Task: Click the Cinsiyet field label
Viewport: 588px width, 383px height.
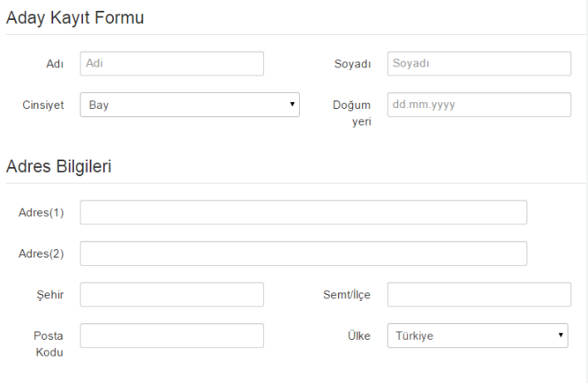Action: [42, 106]
